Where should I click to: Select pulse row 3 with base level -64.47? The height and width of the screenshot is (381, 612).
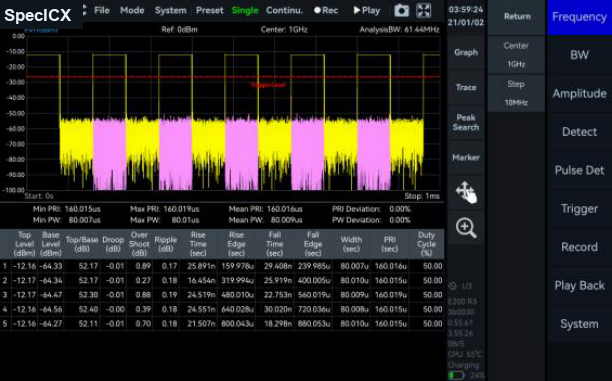click(x=222, y=295)
